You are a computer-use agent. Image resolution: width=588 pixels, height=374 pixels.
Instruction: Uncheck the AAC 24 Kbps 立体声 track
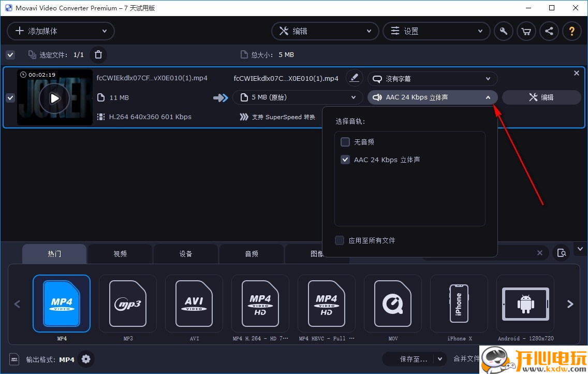point(345,160)
